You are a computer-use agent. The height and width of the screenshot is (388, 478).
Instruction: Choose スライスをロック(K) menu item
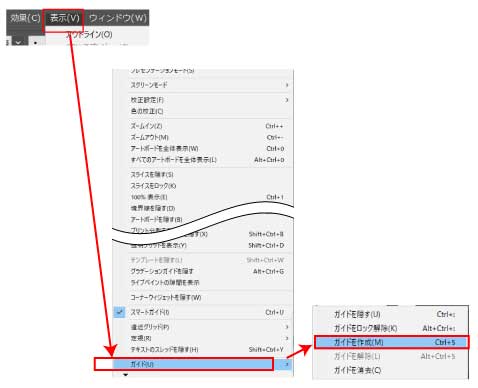203,186
